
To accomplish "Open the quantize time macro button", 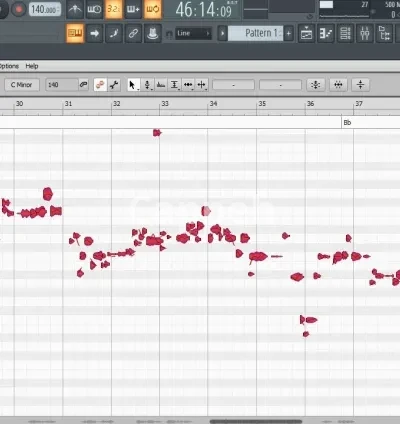I will (338, 85).
